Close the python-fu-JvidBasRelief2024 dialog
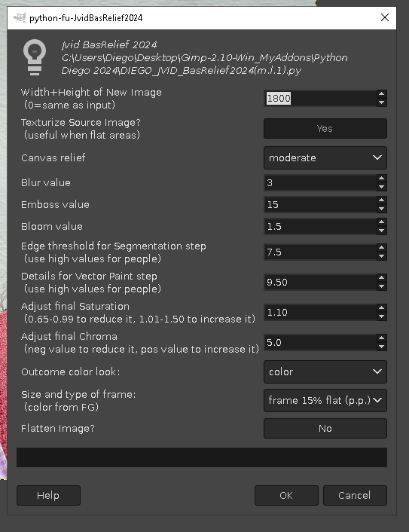 click(x=385, y=17)
